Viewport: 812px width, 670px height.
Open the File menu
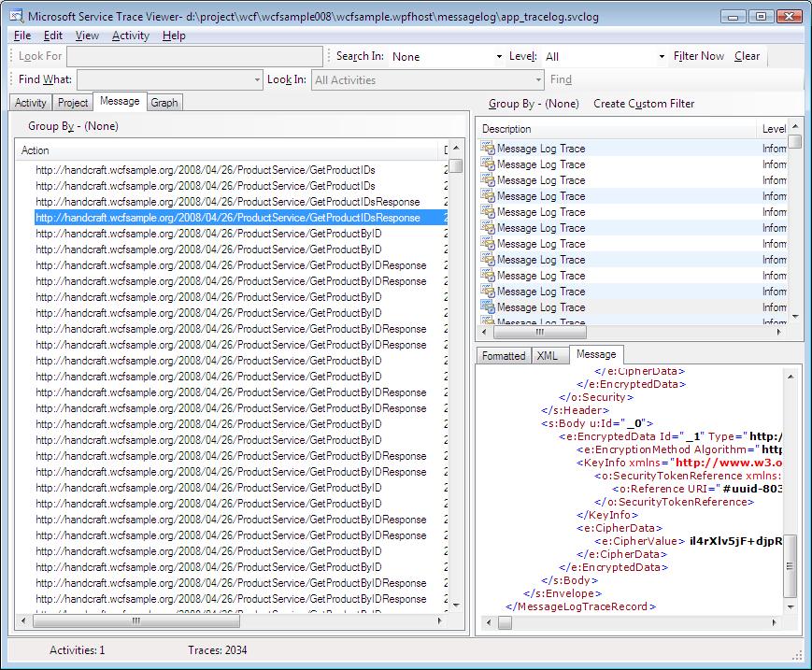22,36
